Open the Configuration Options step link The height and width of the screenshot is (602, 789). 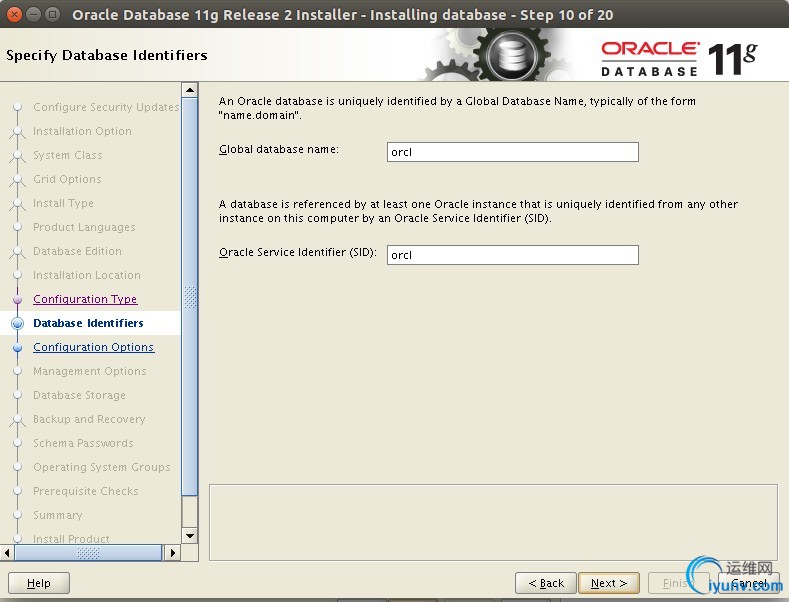[94, 347]
